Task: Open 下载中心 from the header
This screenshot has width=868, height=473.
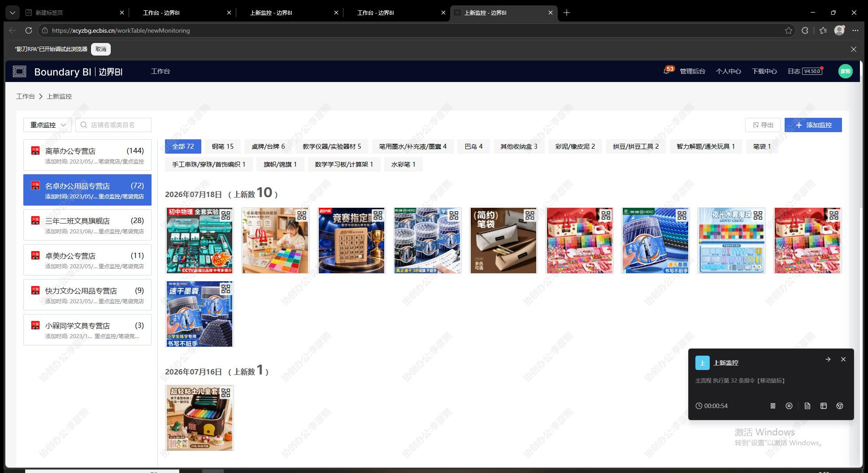Action: tap(764, 71)
